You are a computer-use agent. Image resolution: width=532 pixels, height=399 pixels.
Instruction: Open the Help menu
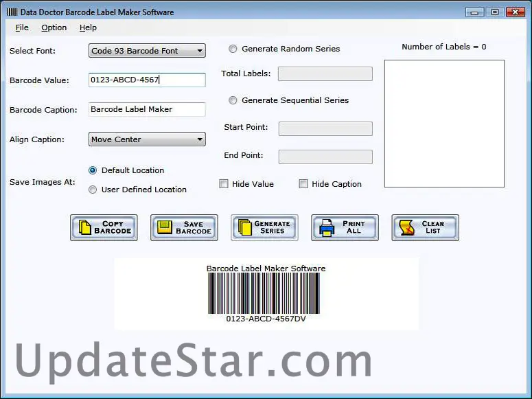point(88,27)
